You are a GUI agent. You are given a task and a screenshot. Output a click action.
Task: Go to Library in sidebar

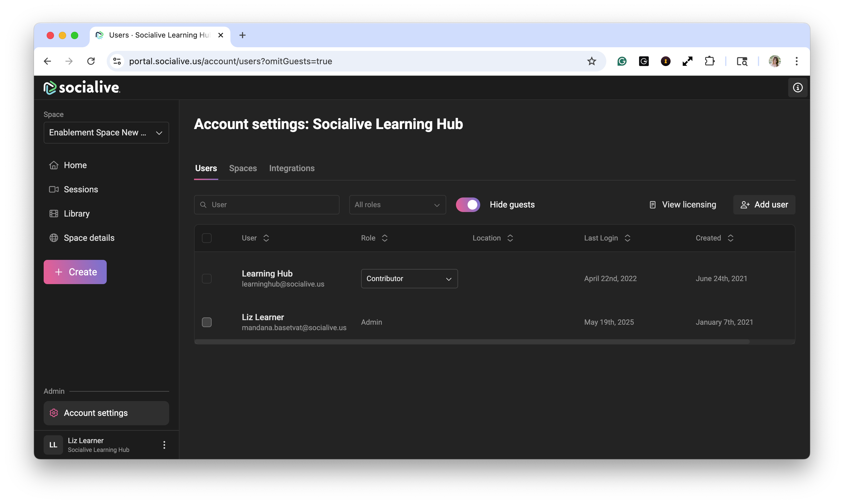point(76,214)
